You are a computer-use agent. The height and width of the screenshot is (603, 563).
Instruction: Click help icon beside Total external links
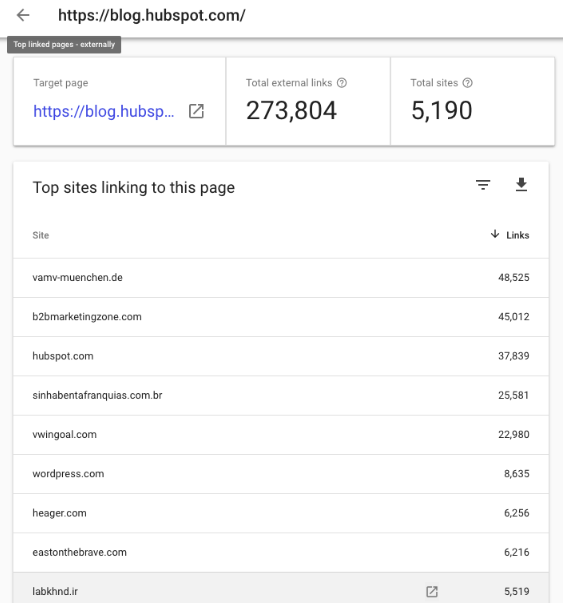(341, 83)
